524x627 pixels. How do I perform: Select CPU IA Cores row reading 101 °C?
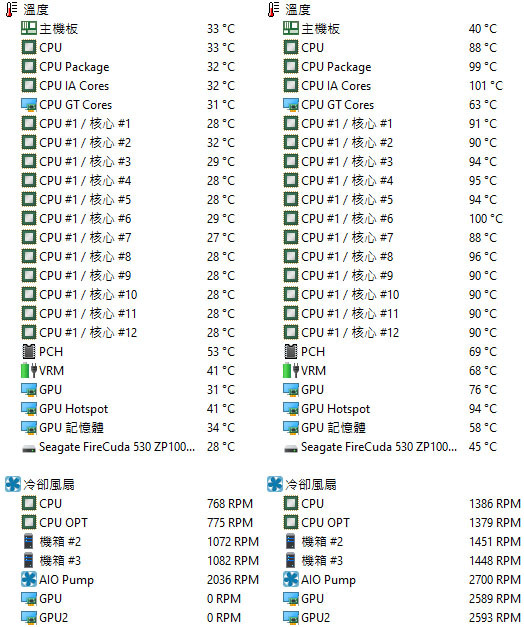tap(393, 86)
